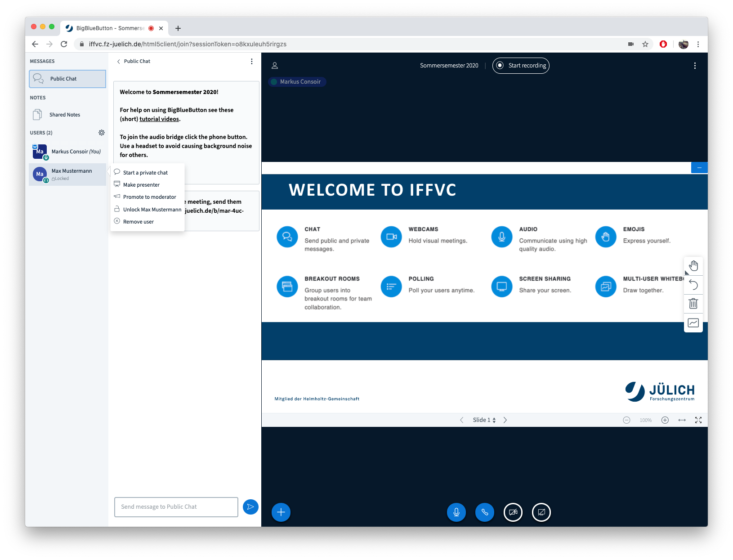Choose Promote to moderator
This screenshot has width=733, height=560.
pyautogui.click(x=147, y=197)
